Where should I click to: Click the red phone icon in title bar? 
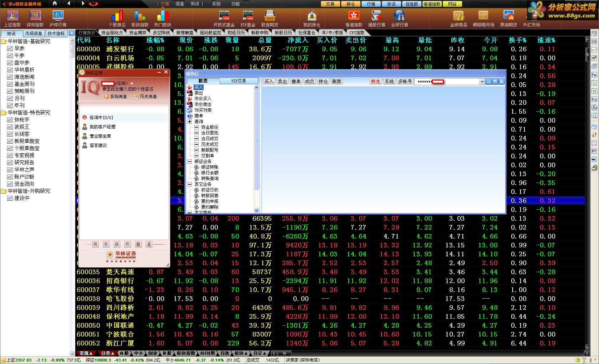click(93, 4)
